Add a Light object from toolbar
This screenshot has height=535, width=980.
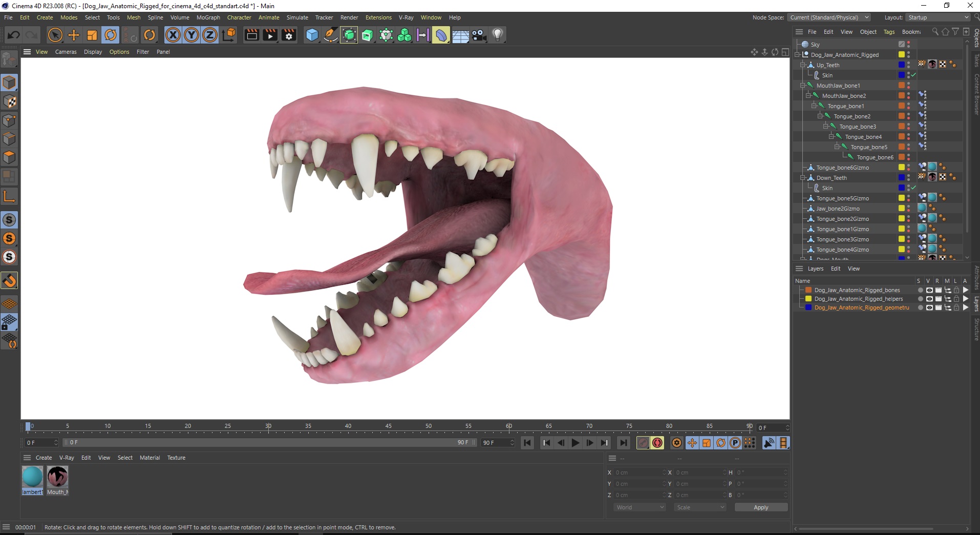[497, 35]
